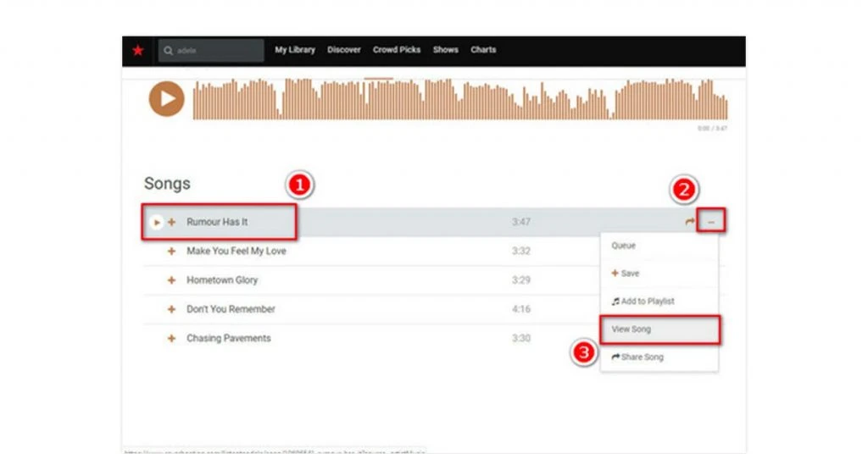868x454 pixels.
Task: Select the song Don't You Remember
Action: tap(231, 309)
